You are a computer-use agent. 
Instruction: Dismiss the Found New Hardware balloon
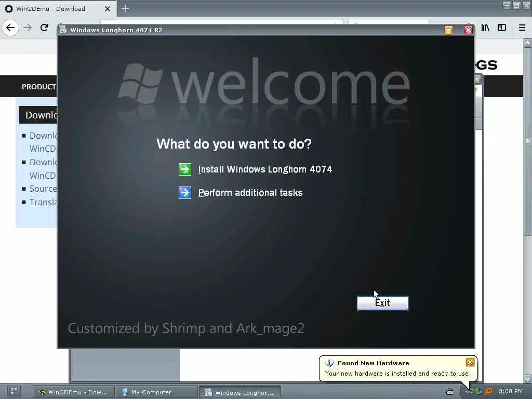pyautogui.click(x=470, y=362)
